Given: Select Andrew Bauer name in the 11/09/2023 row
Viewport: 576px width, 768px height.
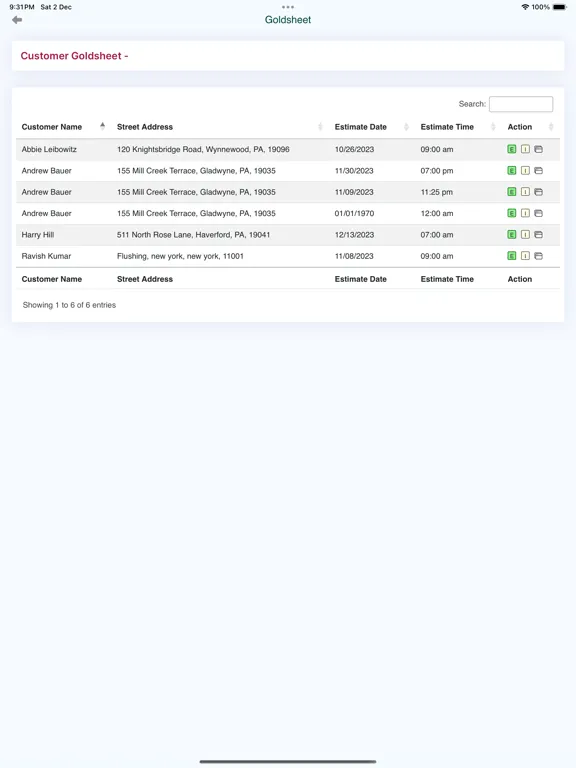Looking at the screenshot, I should click(47, 192).
